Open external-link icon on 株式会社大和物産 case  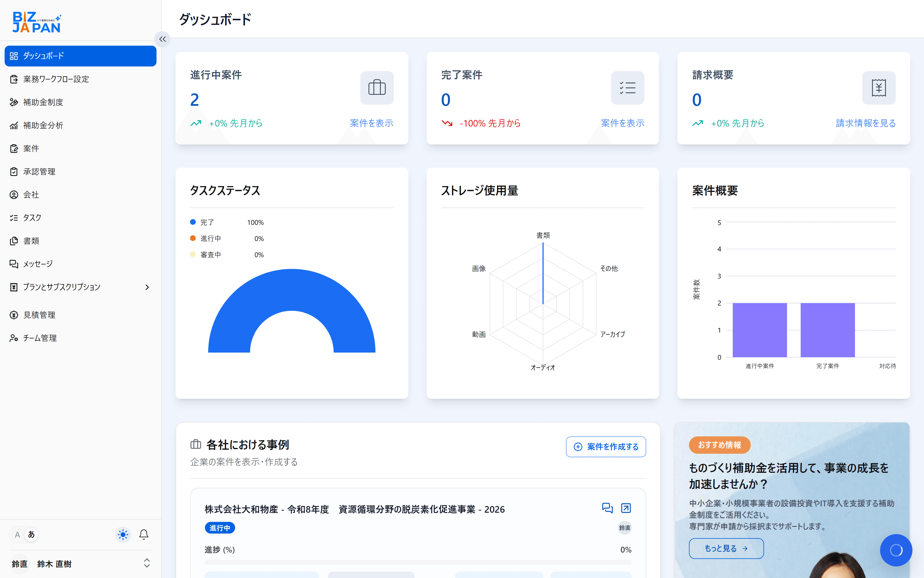(x=626, y=508)
